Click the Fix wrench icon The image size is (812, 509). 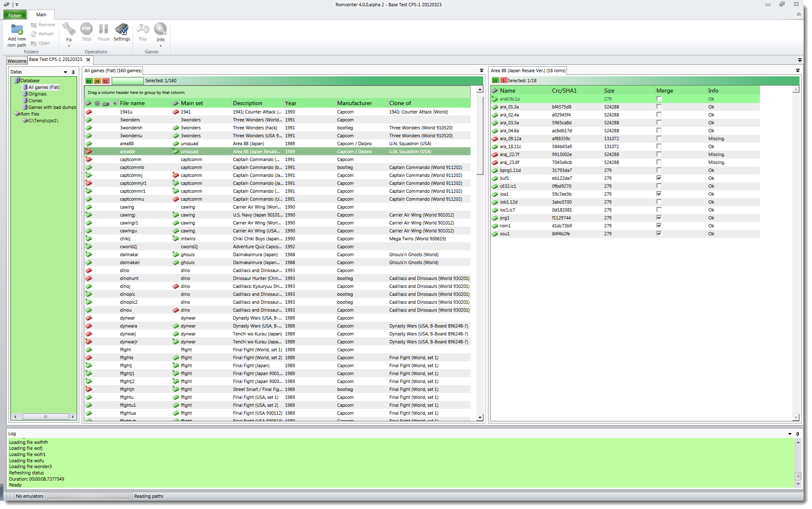click(x=69, y=29)
